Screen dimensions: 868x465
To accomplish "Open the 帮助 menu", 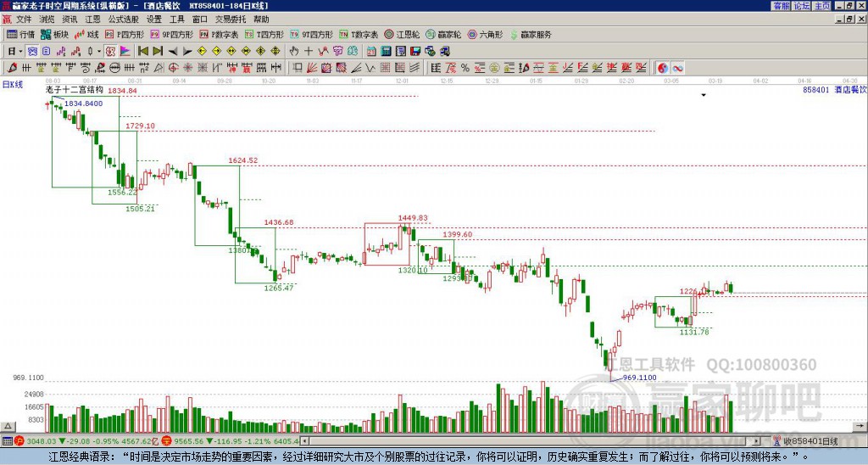I will 261,20.
